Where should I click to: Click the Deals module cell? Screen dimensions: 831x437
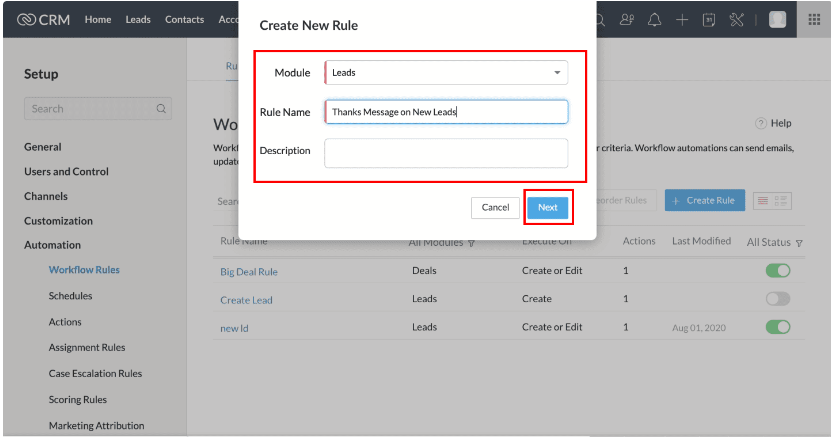[425, 271]
